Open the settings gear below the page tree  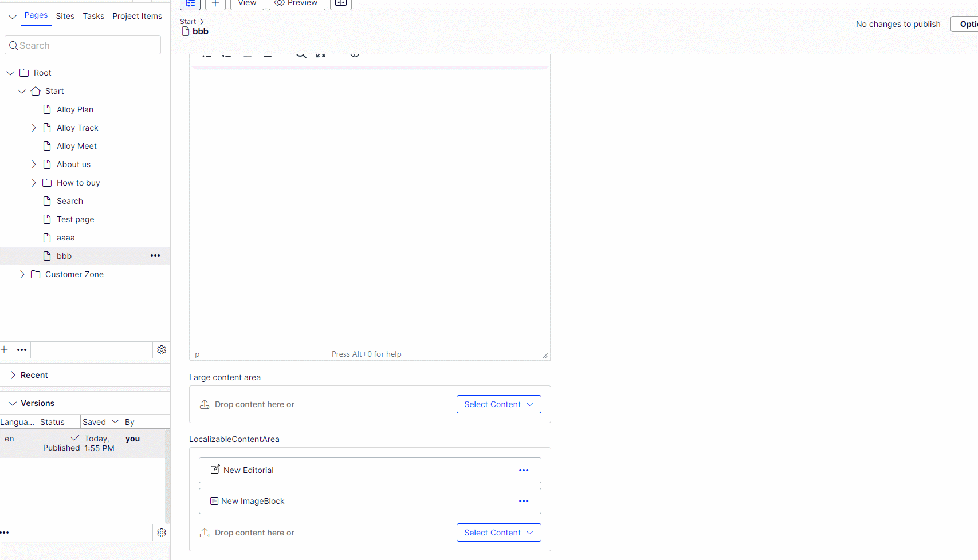(x=162, y=349)
